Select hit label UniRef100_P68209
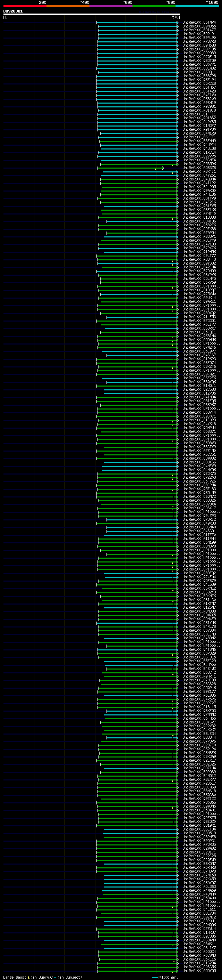 click(x=199, y=99)
